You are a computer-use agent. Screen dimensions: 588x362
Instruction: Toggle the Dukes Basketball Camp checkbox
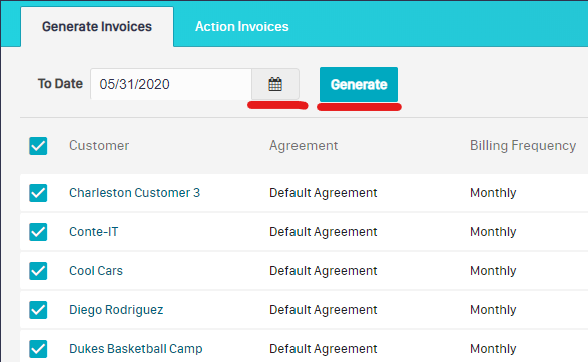coord(38,349)
